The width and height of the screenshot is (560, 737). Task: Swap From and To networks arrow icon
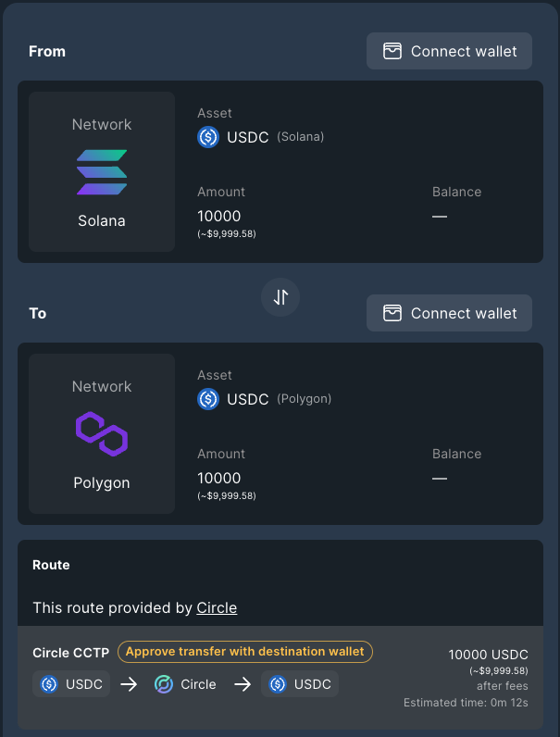[280, 297]
